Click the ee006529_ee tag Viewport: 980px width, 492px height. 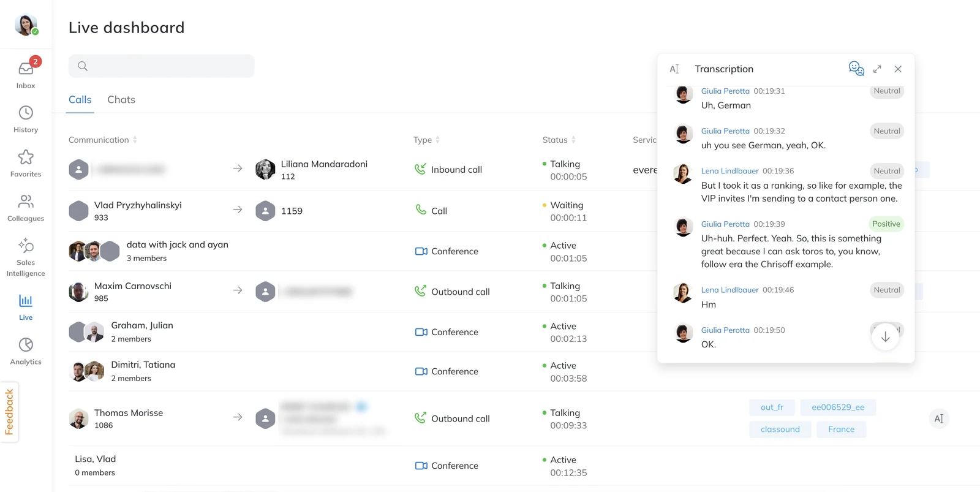838,407
